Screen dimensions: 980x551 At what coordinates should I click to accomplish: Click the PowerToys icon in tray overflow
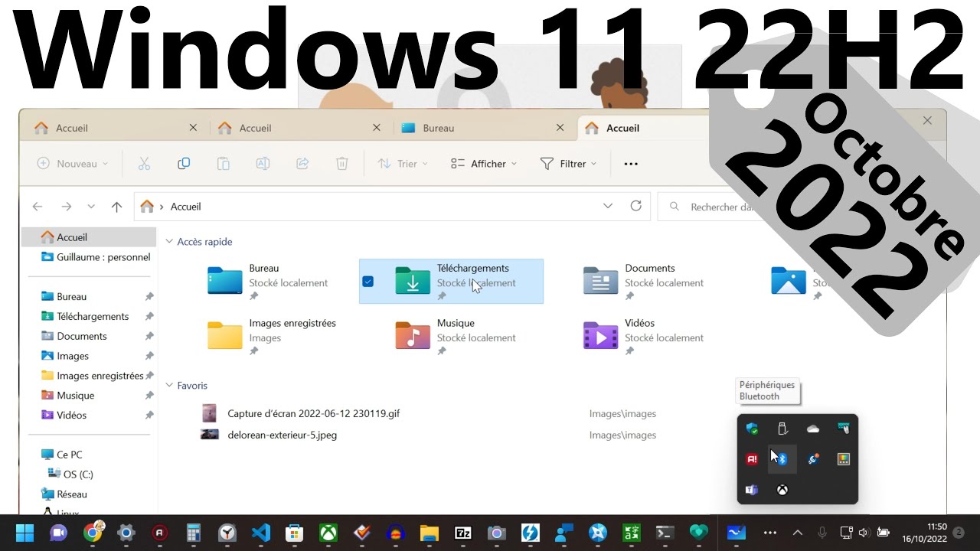[844, 459]
